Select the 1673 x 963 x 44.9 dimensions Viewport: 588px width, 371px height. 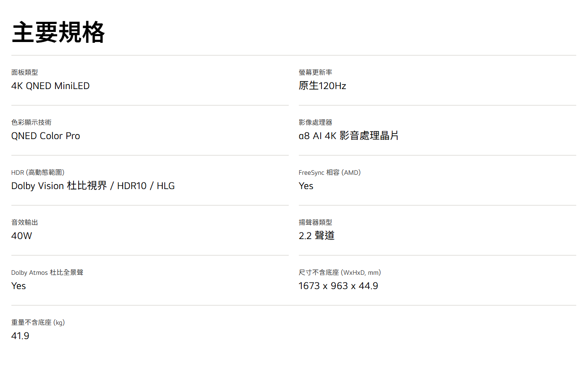(338, 286)
